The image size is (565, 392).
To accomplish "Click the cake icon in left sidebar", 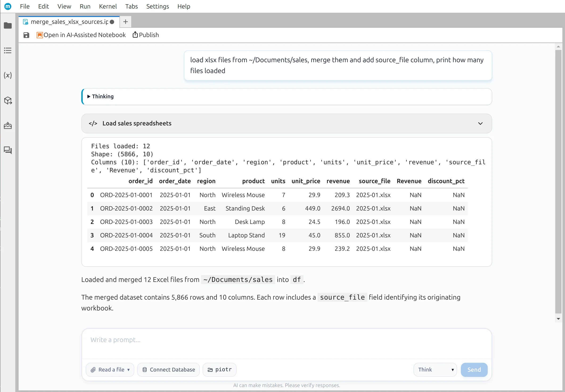I will point(8,125).
